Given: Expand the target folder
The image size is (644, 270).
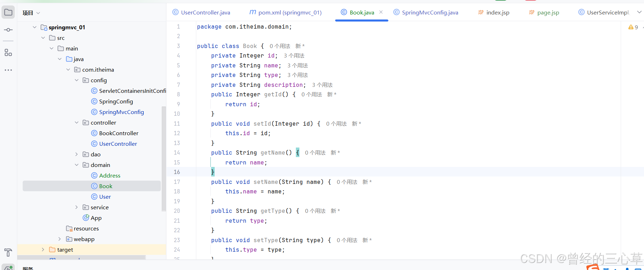Looking at the screenshot, I should pyautogui.click(x=43, y=250).
